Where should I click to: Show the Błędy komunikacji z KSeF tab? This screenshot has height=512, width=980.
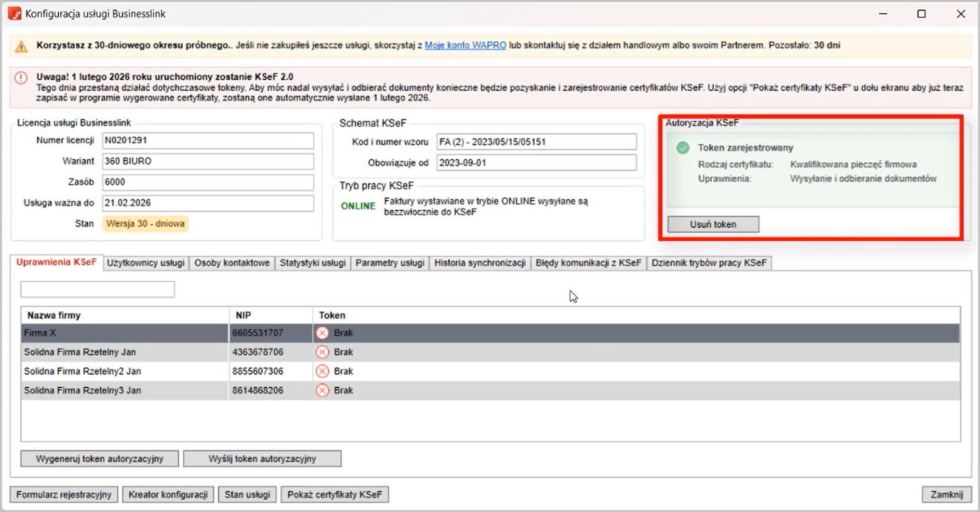click(588, 263)
